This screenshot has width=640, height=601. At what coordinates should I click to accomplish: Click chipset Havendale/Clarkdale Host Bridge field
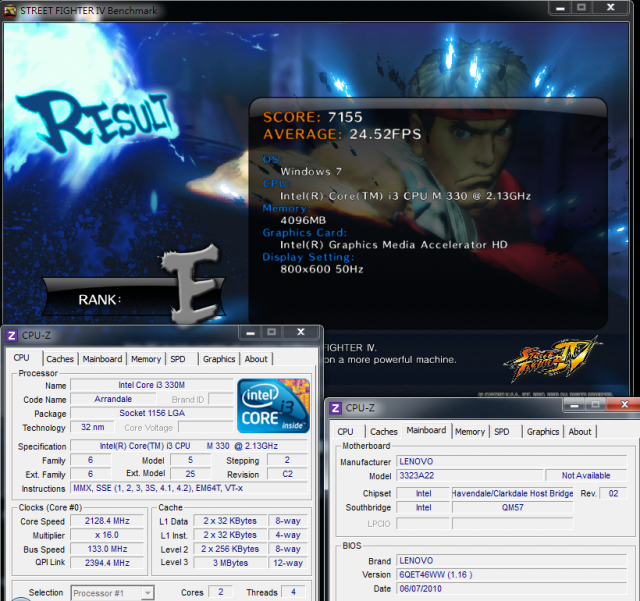[513, 493]
